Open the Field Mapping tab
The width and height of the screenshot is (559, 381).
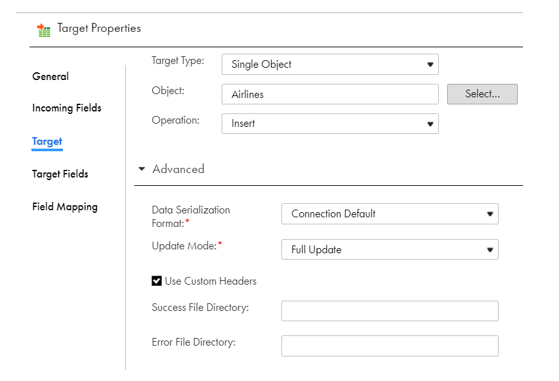[65, 207]
